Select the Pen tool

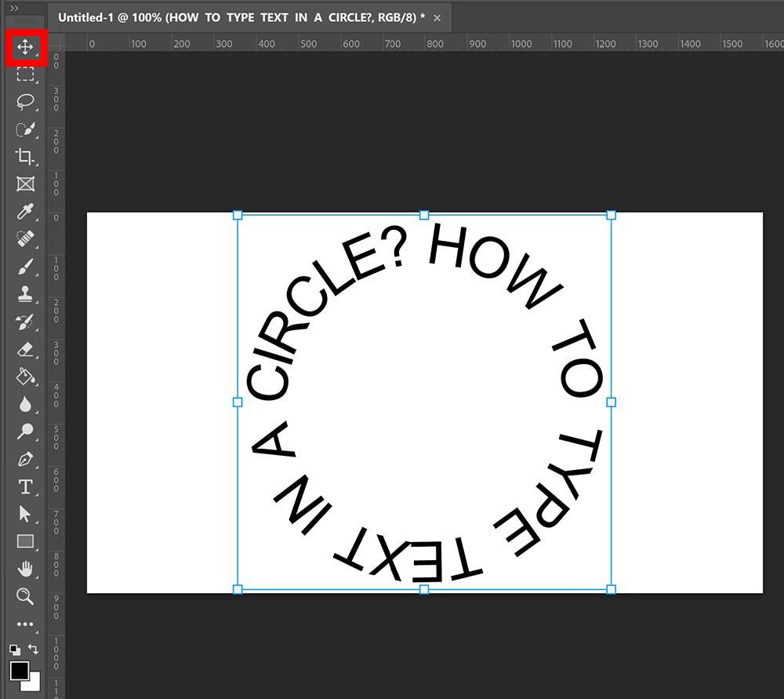click(x=25, y=459)
